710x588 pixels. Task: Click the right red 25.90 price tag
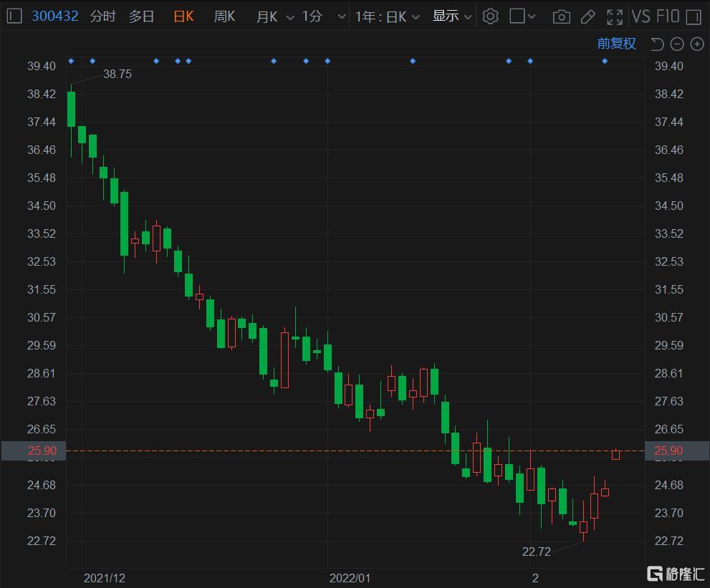point(677,450)
